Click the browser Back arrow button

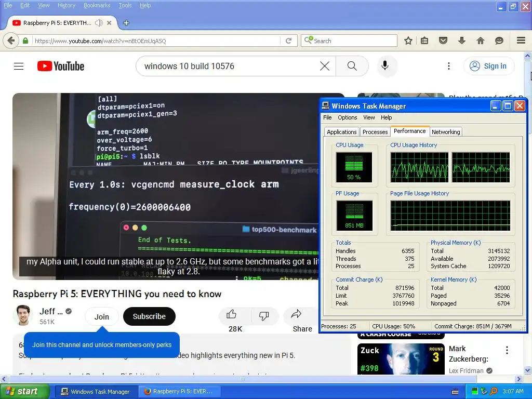(x=11, y=41)
